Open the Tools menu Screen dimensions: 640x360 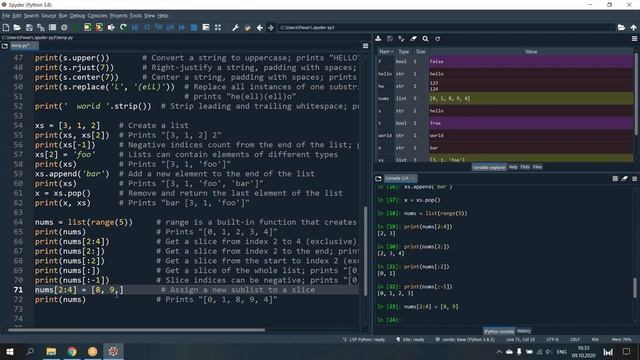(136, 16)
